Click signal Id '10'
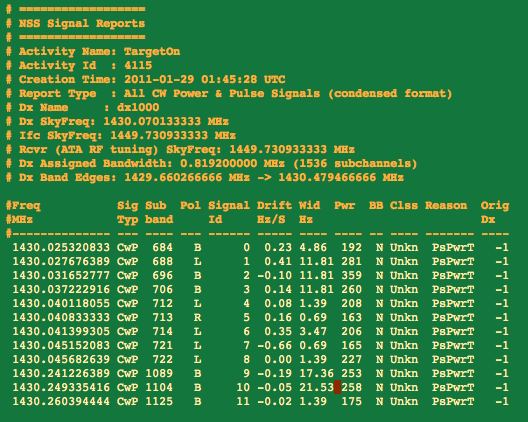 pos(243,387)
